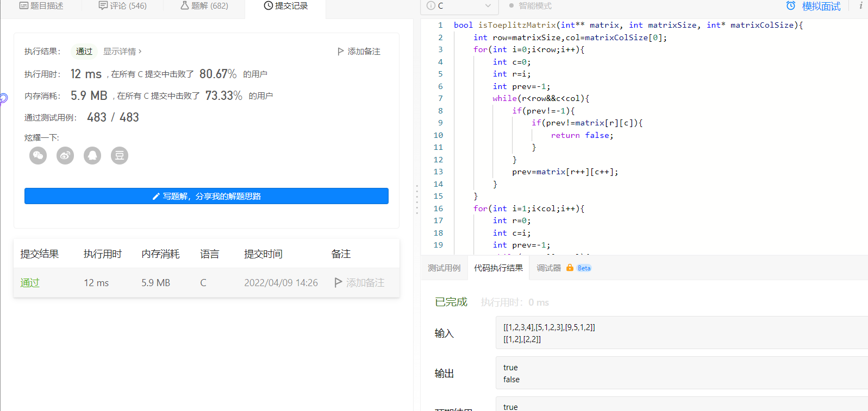Click 提交结果 column header
The height and width of the screenshot is (411, 868).
click(40, 254)
